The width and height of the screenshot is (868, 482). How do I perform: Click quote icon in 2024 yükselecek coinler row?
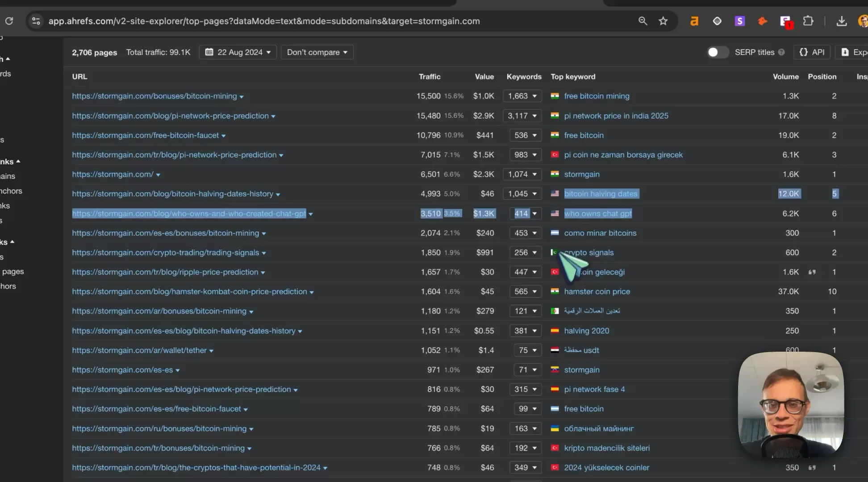[x=812, y=467]
